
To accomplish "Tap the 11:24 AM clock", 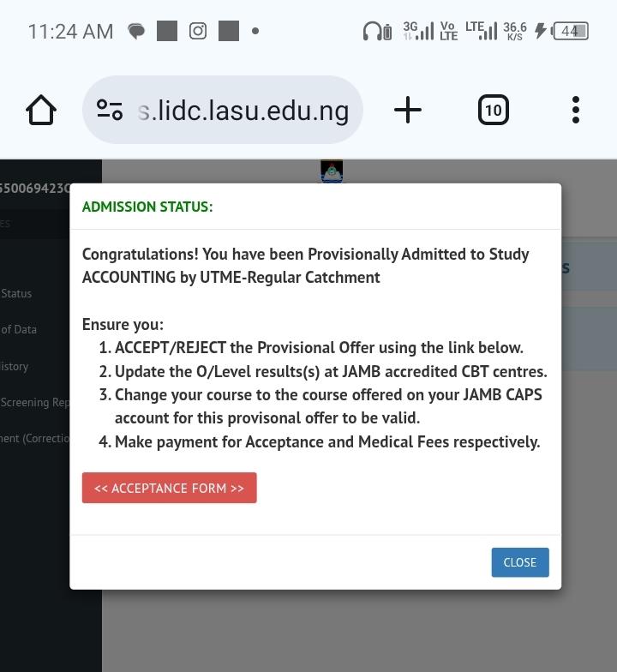I will (x=70, y=32).
